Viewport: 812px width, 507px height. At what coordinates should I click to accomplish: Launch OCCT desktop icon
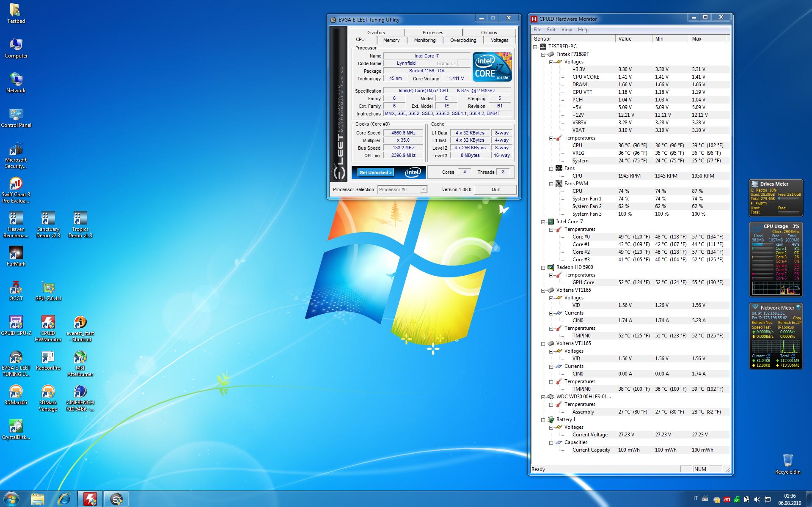[16, 290]
